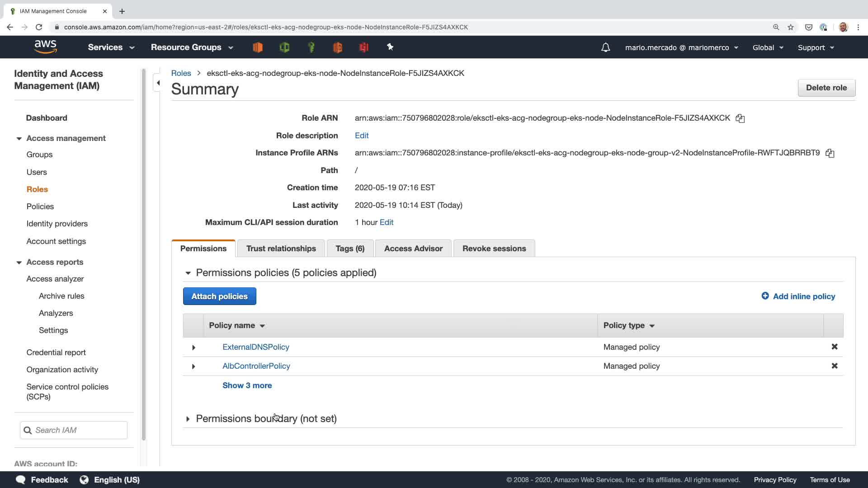
Task: Detach the ExternalDNSPolicy with X icon
Action: tap(834, 347)
